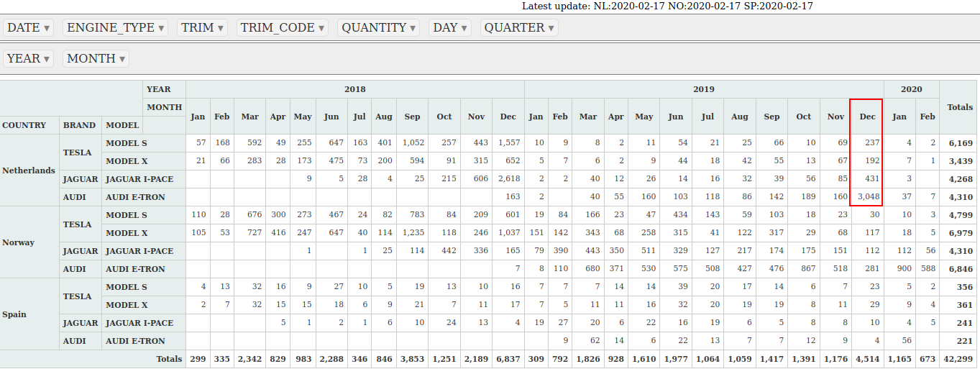Viewport: 980px width, 369px height.
Task: Expand the DAY attribute dropdown
Action: click(x=464, y=28)
